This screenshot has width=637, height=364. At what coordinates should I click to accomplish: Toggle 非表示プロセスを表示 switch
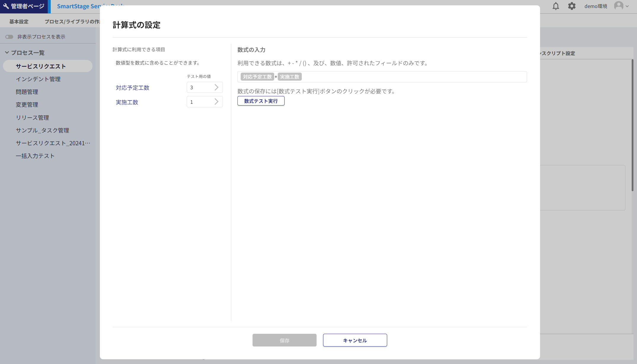(x=9, y=37)
